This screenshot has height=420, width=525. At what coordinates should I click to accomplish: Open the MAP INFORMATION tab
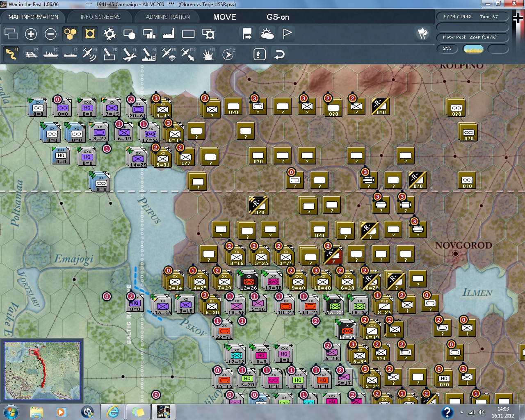pos(33,17)
